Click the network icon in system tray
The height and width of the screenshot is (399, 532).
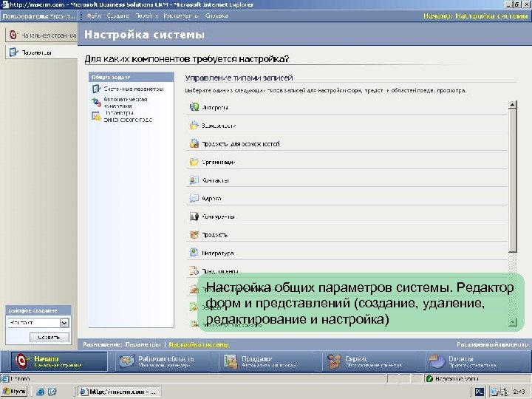494,392
